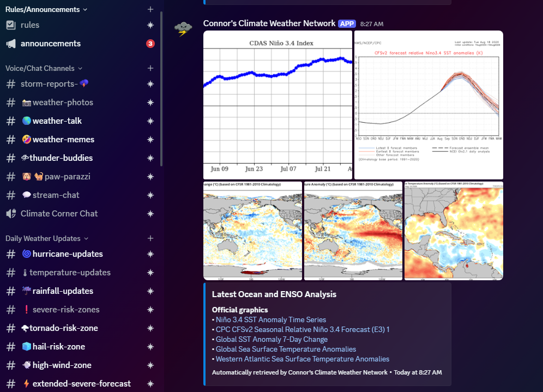This screenshot has height=392, width=543.
Task: Click the star icon beside hurricane-updates
Action: coord(150,254)
